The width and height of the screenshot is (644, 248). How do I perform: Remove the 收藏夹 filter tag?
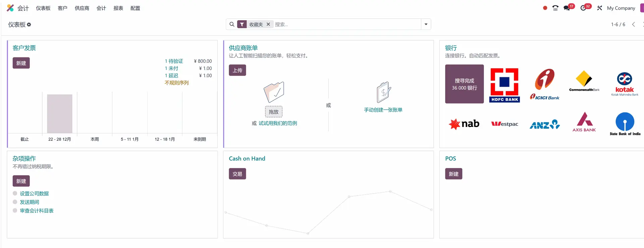[268, 24]
